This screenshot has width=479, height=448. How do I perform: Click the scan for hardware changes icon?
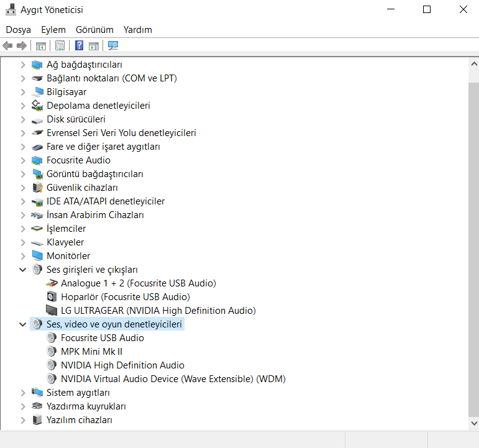(112, 45)
